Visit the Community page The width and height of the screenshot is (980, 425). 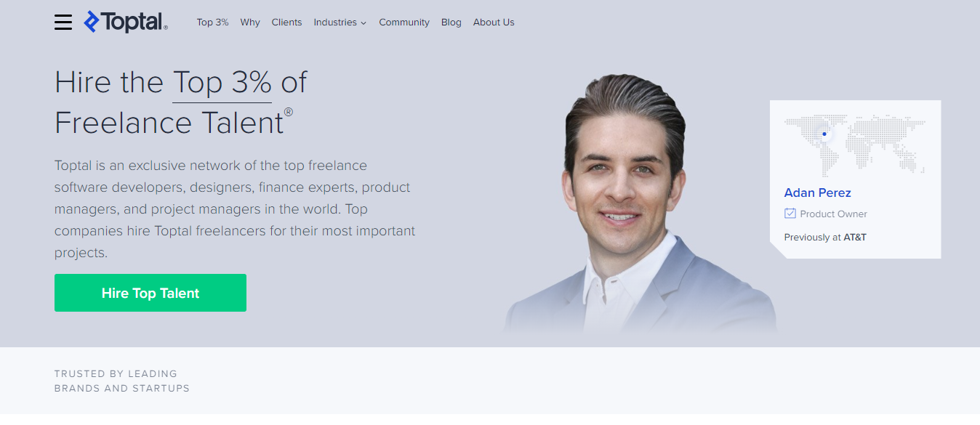(404, 23)
